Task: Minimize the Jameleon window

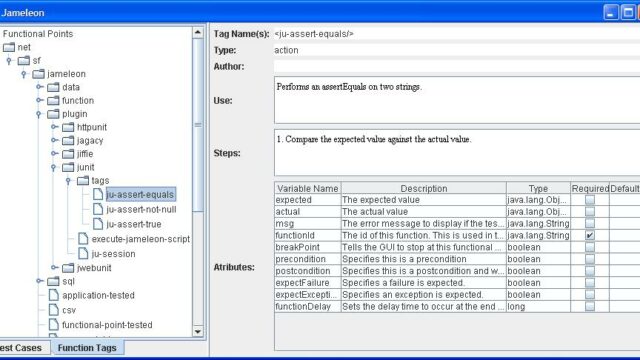Action: pyautogui.click(x=611, y=13)
